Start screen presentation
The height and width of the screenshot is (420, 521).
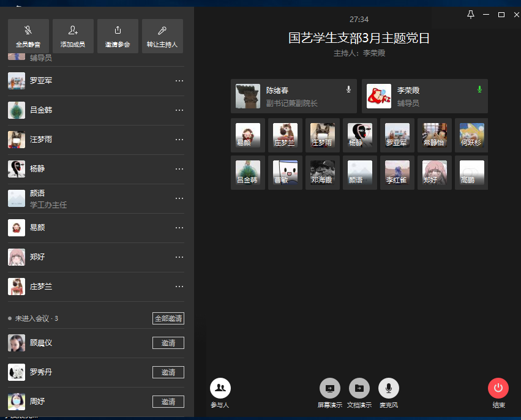pyautogui.click(x=329, y=388)
